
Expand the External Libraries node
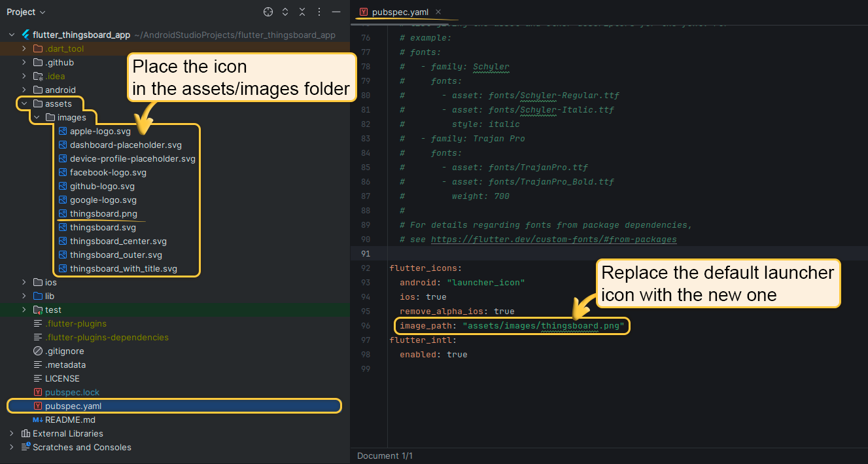[12, 433]
